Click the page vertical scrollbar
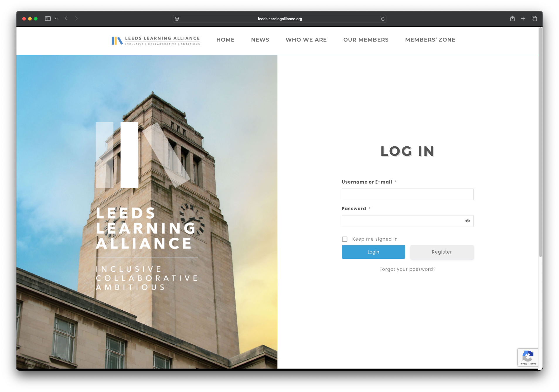This screenshot has width=559, height=392. [541, 143]
